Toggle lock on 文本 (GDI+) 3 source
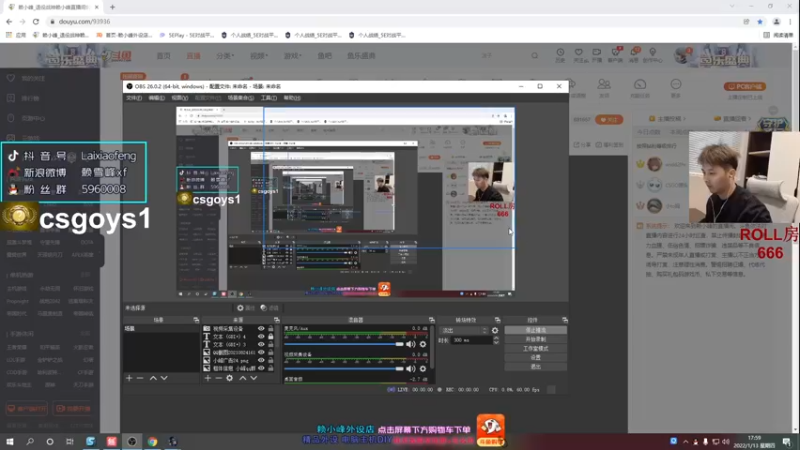The image size is (800, 450). tap(270, 344)
